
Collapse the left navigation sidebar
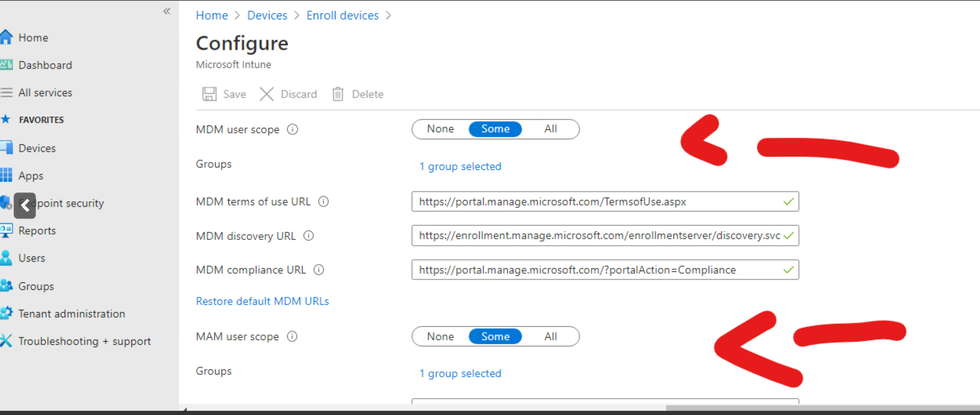point(167,11)
